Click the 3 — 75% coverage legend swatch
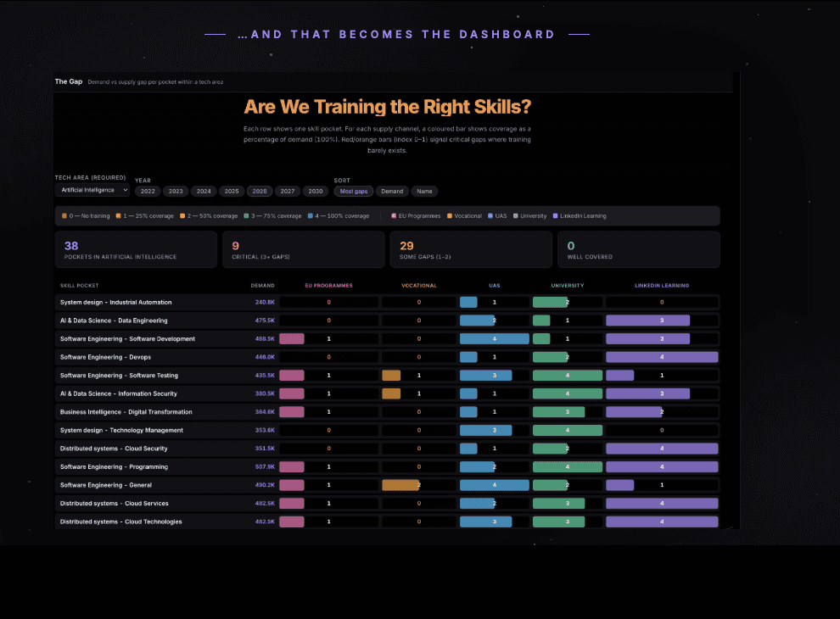840x619 pixels. pos(246,215)
